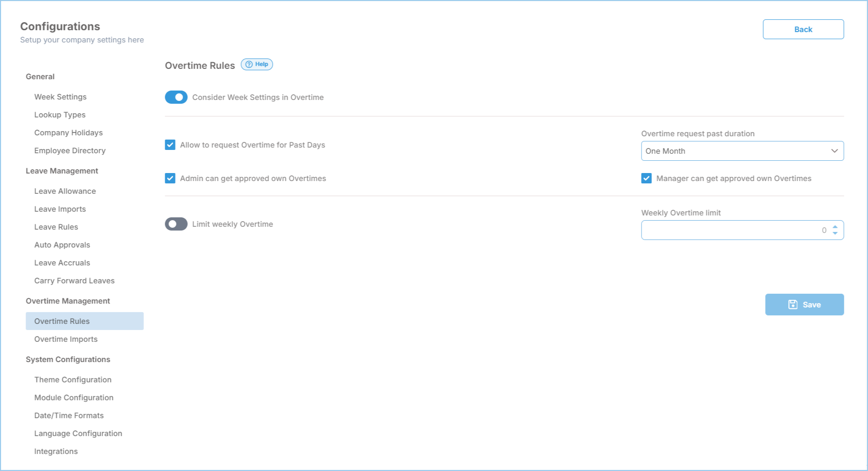
Task: Open Week Settings in the sidebar
Action: pos(60,97)
